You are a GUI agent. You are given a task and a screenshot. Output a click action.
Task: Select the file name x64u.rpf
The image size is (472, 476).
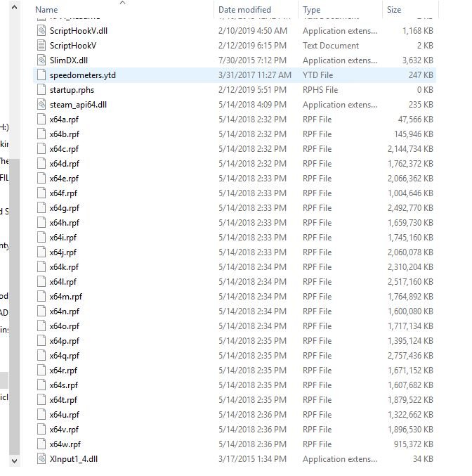tap(65, 415)
